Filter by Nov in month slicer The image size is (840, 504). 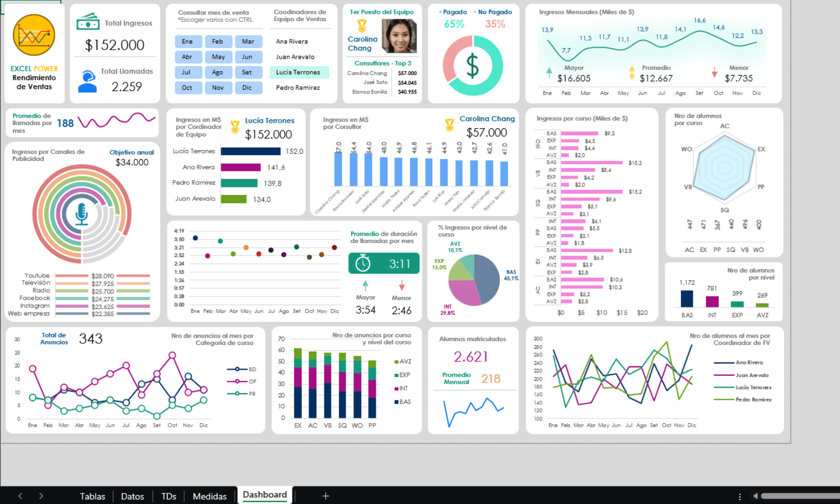[218, 87]
